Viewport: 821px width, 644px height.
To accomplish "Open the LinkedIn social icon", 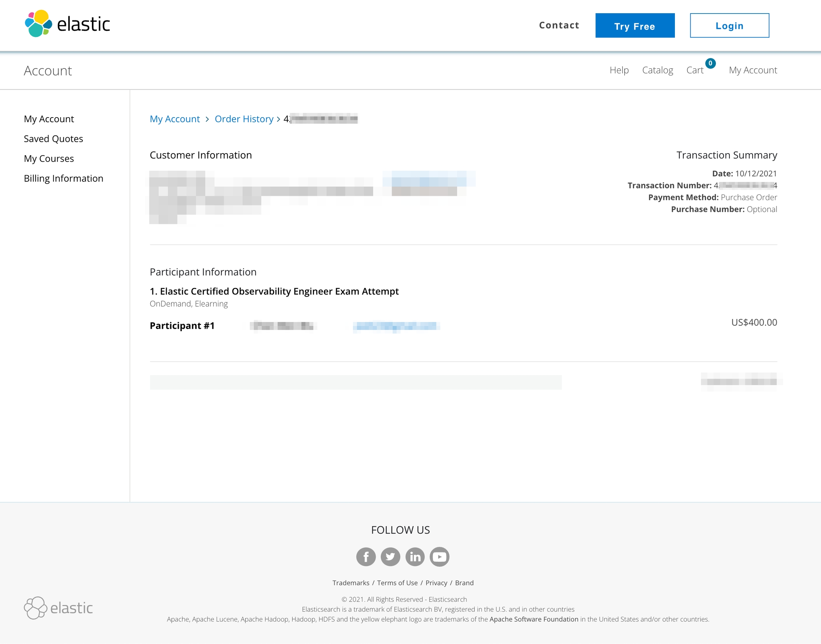I will pos(415,556).
